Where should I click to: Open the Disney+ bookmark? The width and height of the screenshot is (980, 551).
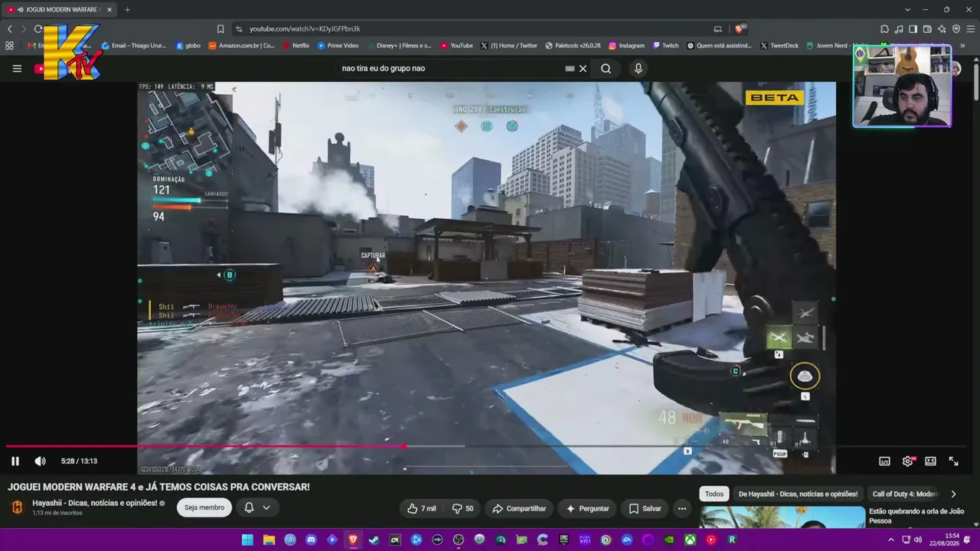tap(398, 45)
